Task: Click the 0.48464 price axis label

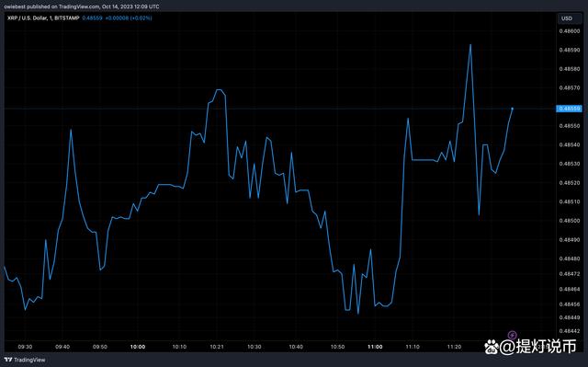Action: [570, 290]
